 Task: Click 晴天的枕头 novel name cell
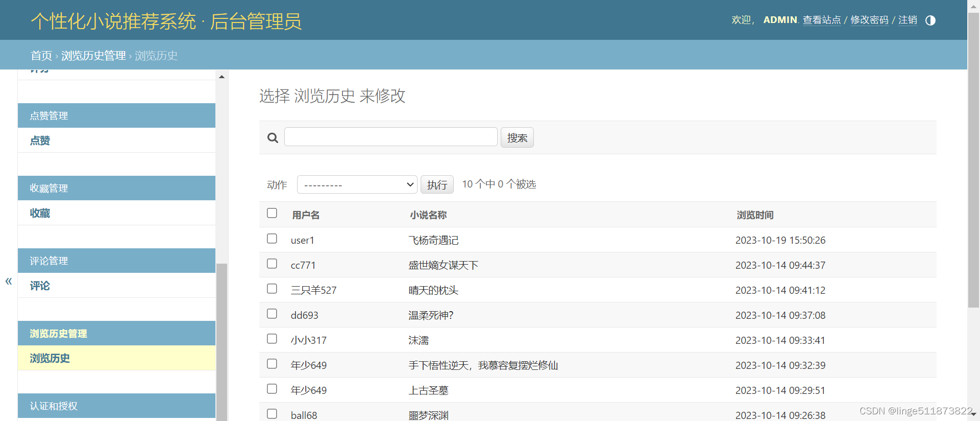(x=433, y=290)
